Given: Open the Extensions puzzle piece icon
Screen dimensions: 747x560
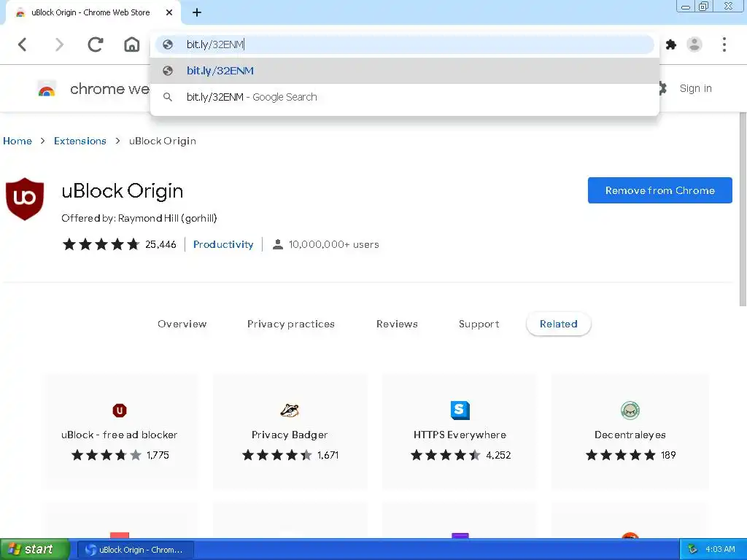Looking at the screenshot, I should [x=671, y=44].
